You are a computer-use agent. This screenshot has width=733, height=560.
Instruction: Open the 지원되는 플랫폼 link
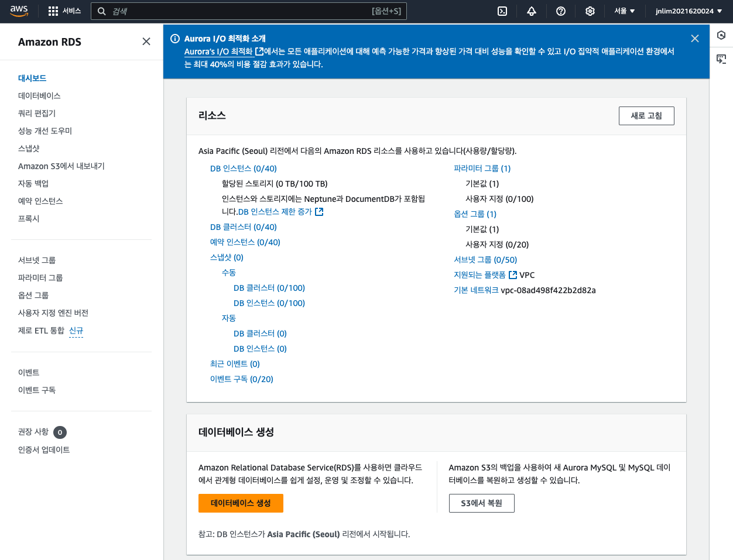pos(479,275)
